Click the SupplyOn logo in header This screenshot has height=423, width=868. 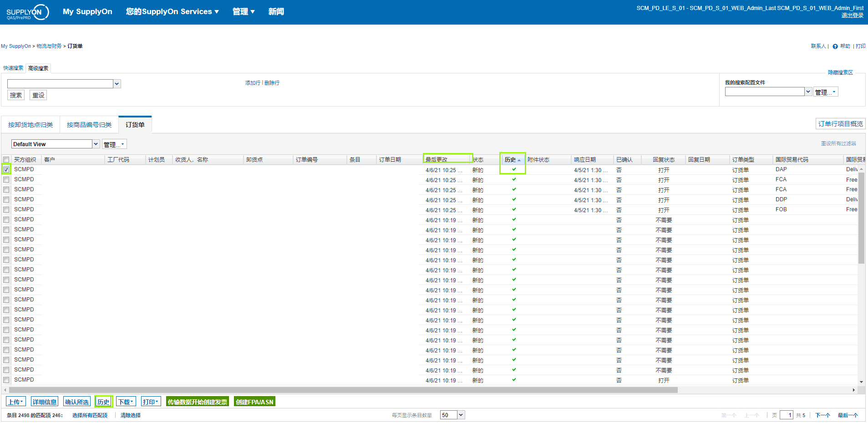(27, 12)
